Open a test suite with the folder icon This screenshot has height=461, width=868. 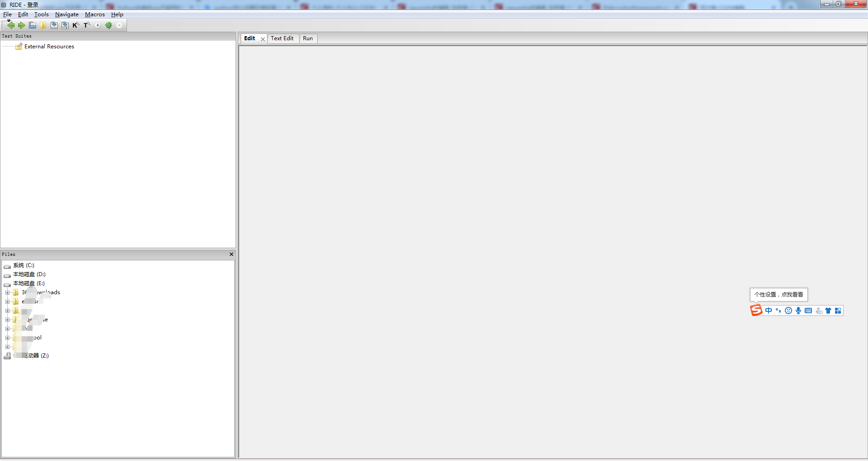coord(32,25)
